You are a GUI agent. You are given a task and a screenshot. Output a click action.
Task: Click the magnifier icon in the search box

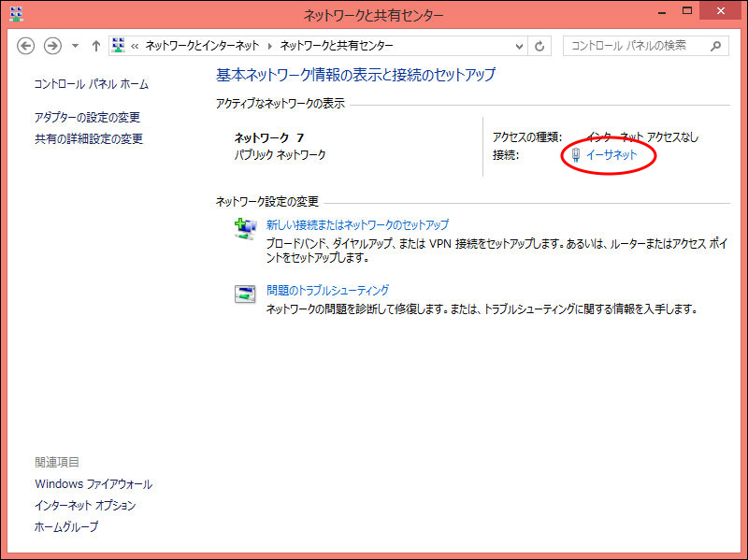click(x=715, y=46)
